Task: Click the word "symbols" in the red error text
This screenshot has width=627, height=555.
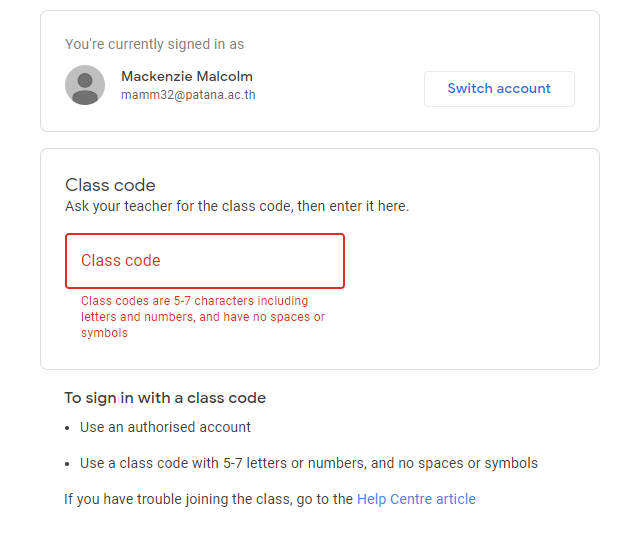Action: (104, 333)
